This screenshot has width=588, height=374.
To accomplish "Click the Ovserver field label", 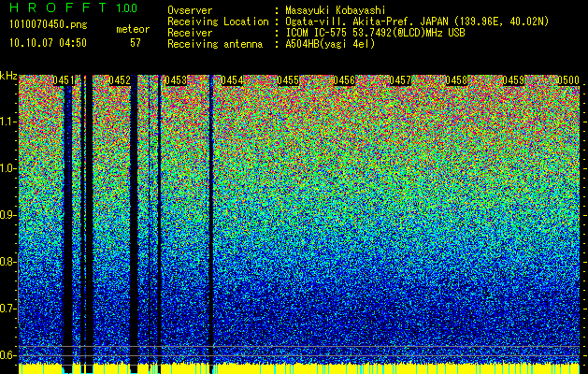I will pyautogui.click(x=190, y=11).
